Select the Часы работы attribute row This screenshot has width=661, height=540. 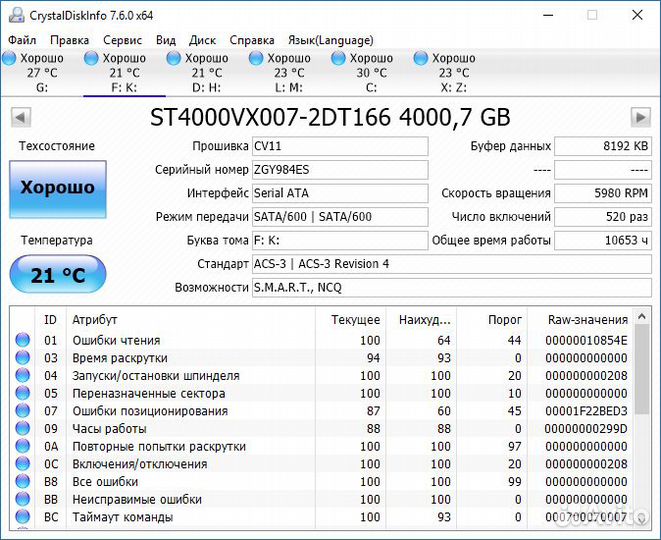[x=322, y=429]
